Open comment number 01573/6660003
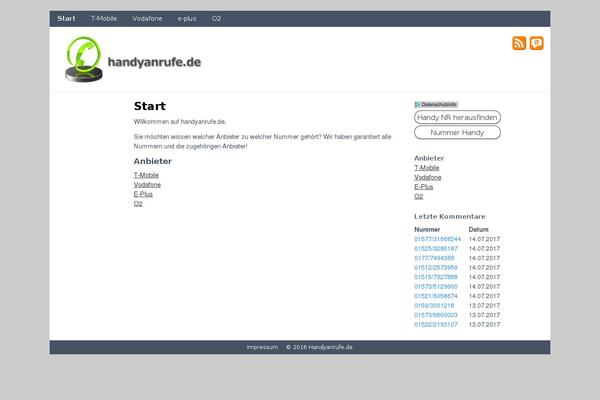Viewport: 600px width, 400px height. point(436,315)
